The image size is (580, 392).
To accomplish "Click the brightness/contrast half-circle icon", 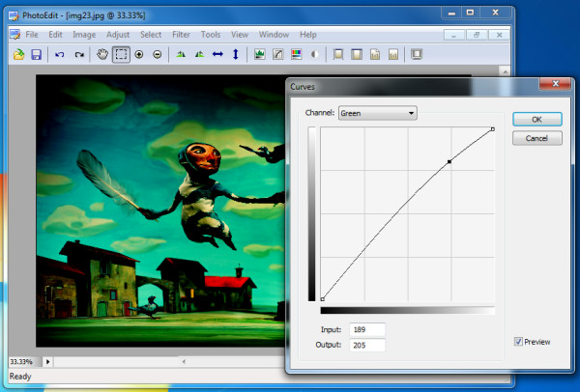I will [314, 55].
